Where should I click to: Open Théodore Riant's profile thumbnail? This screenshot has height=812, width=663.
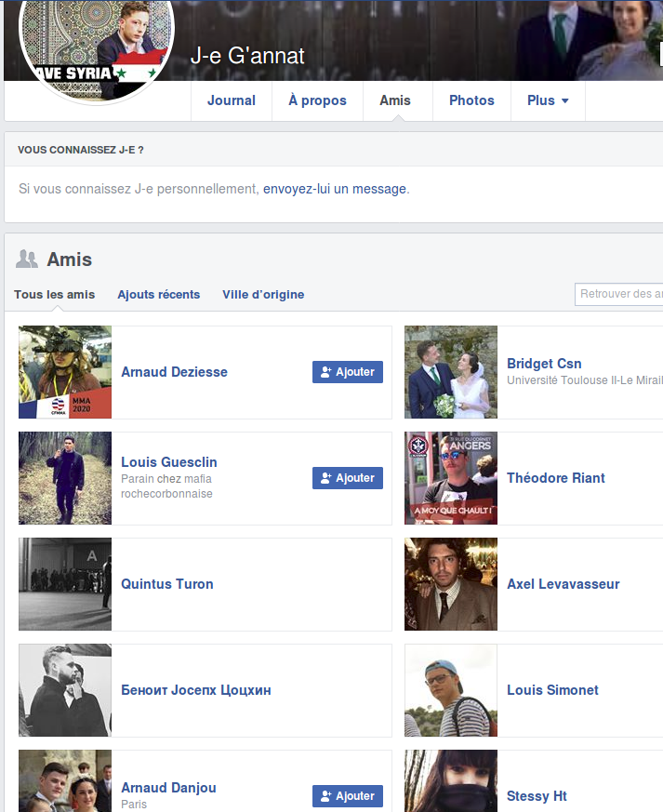point(451,478)
